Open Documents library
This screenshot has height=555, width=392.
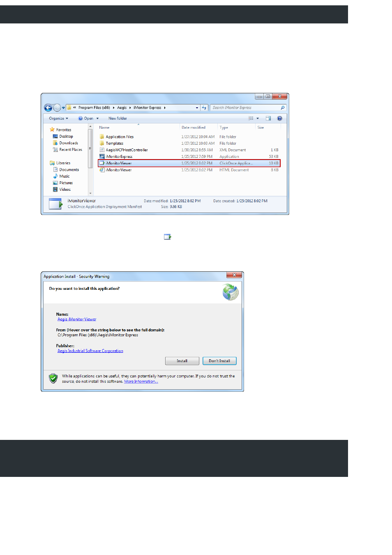click(69, 170)
